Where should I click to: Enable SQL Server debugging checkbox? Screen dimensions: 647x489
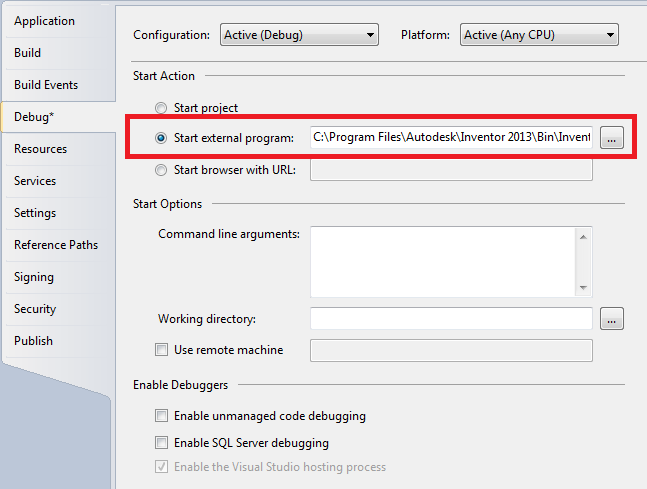point(161,442)
